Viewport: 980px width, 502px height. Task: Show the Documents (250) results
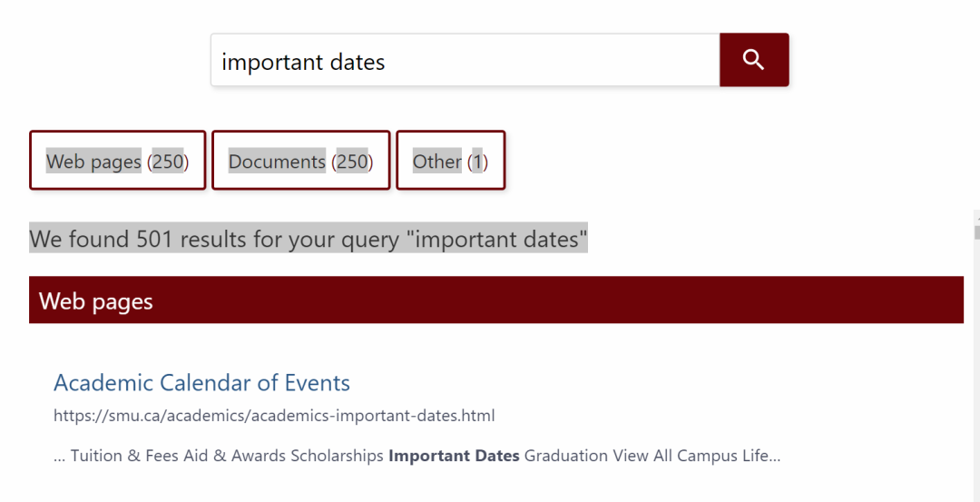pos(300,161)
